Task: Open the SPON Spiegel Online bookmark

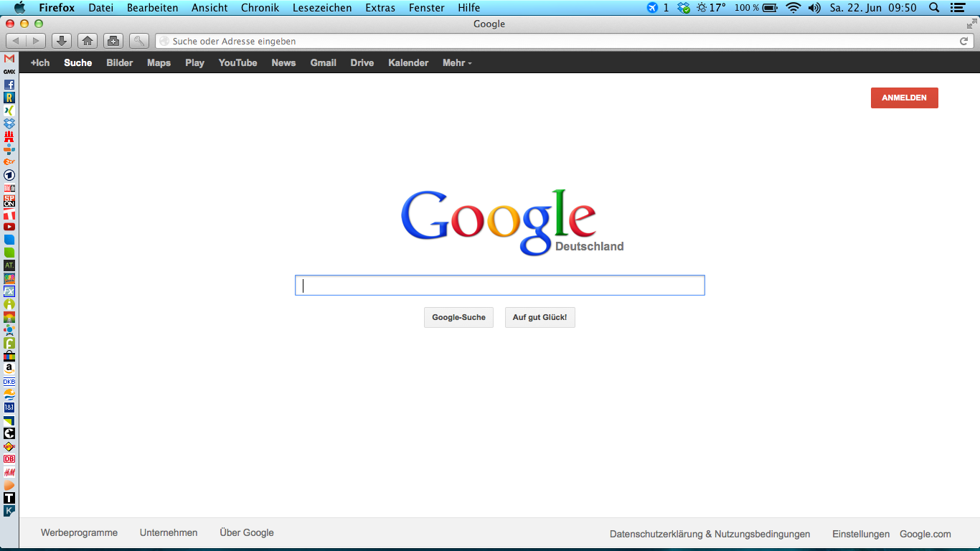Action: pyautogui.click(x=9, y=201)
